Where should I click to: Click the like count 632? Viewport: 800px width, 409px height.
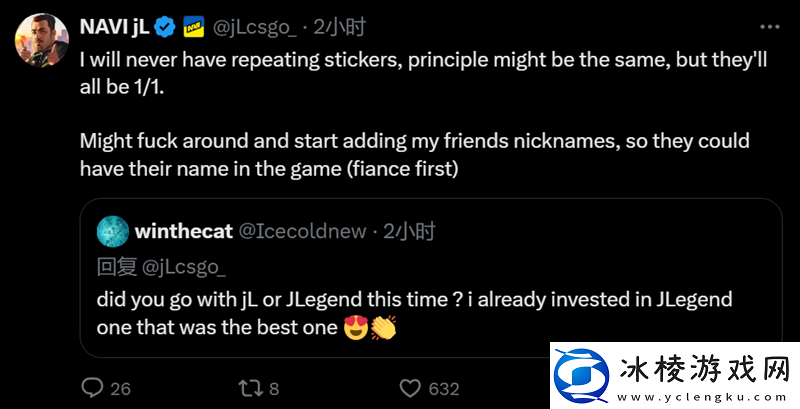(x=443, y=388)
